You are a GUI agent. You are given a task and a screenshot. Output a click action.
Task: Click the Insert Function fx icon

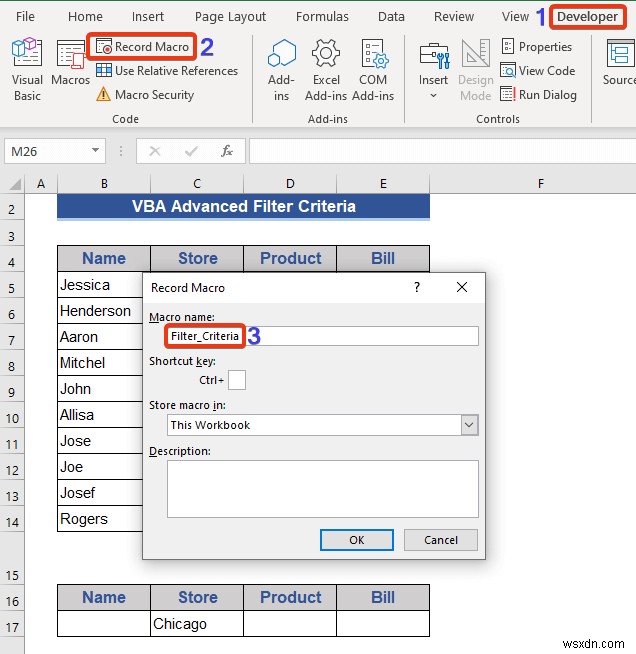pyautogui.click(x=227, y=151)
